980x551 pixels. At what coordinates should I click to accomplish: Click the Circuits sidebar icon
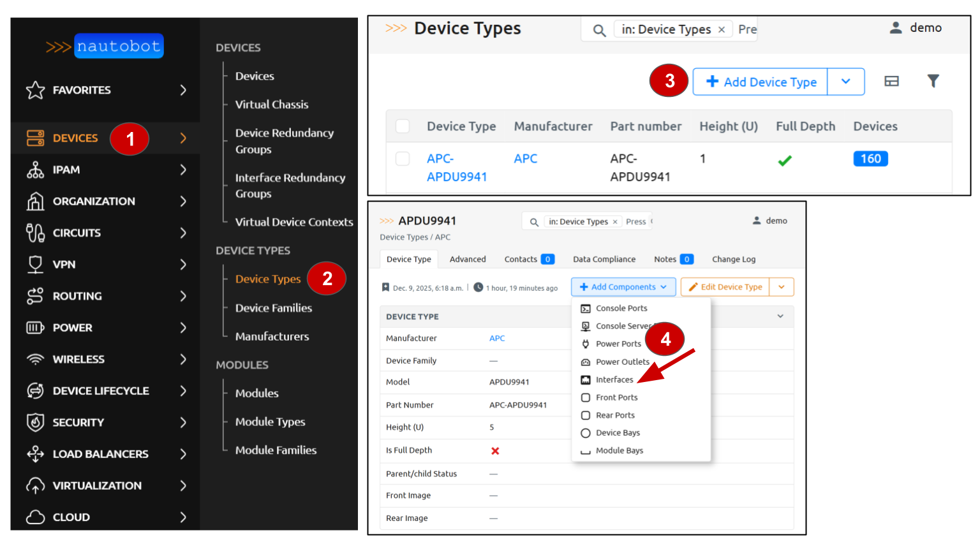[35, 232]
